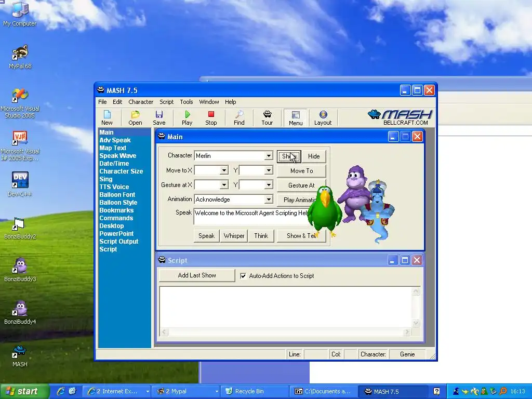Open the Script menu in menu bar
The height and width of the screenshot is (399, 532).
tap(167, 102)
